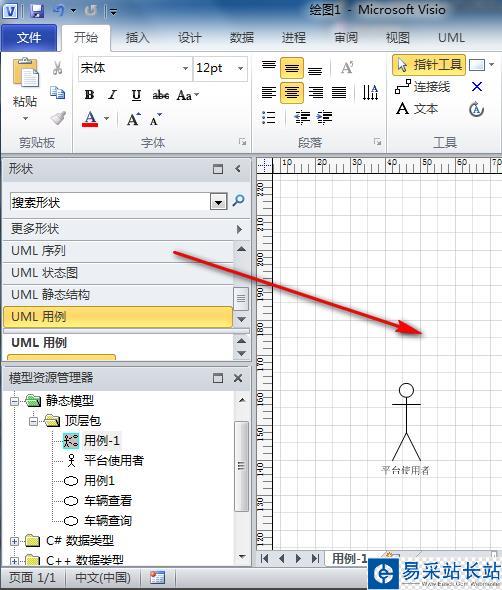Click the Cut scissors icon
Screen dimensions: 502x590
pyautogui.click(x=57, y=68)
